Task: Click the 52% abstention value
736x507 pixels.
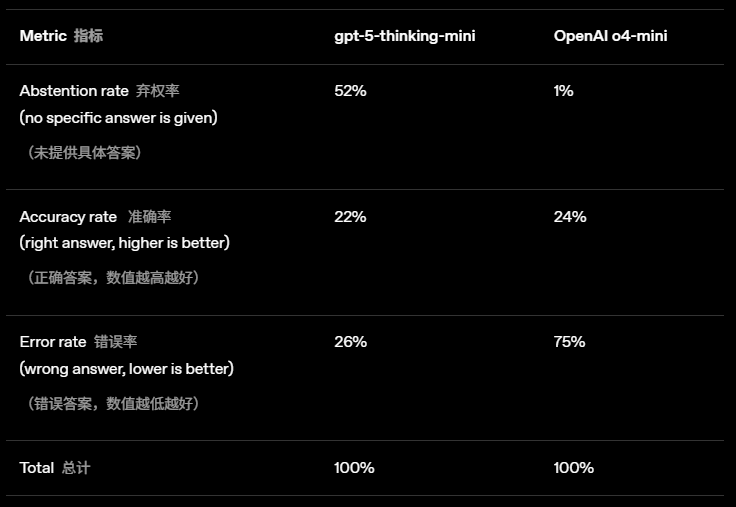Action: [350, 91]
